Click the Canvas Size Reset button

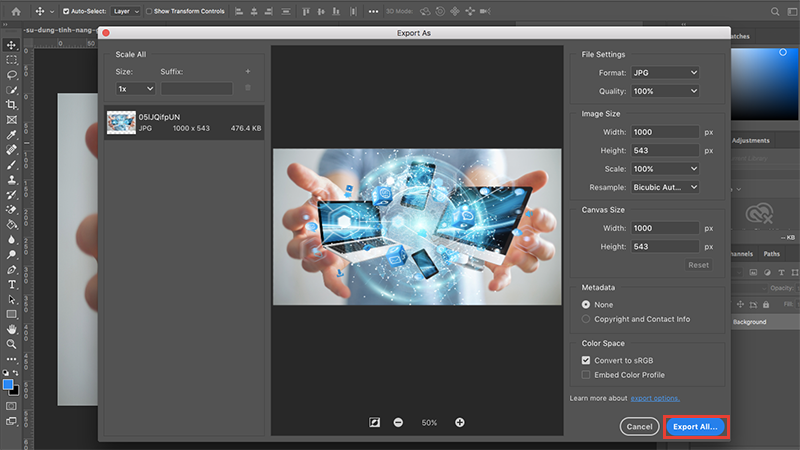point(698,265)
